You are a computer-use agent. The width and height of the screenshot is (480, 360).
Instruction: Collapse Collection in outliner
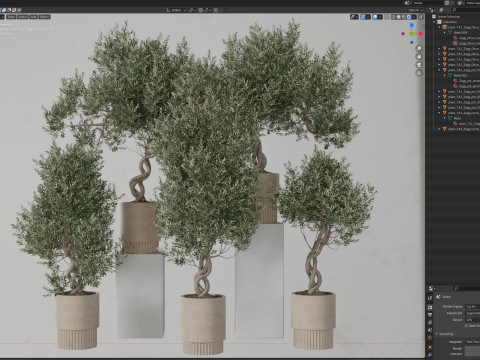click(434, 22)
